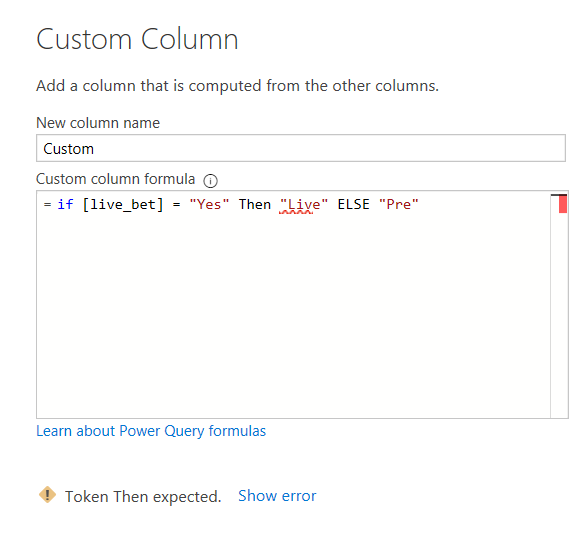573x542 pixels.
Task: Click the "Pre" string in the formula
Action: click(x=399, y=204)
